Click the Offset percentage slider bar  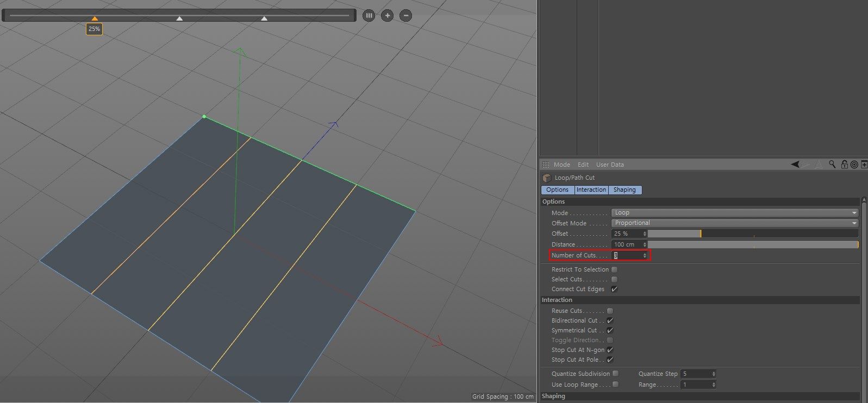click(x=752, y=234)
